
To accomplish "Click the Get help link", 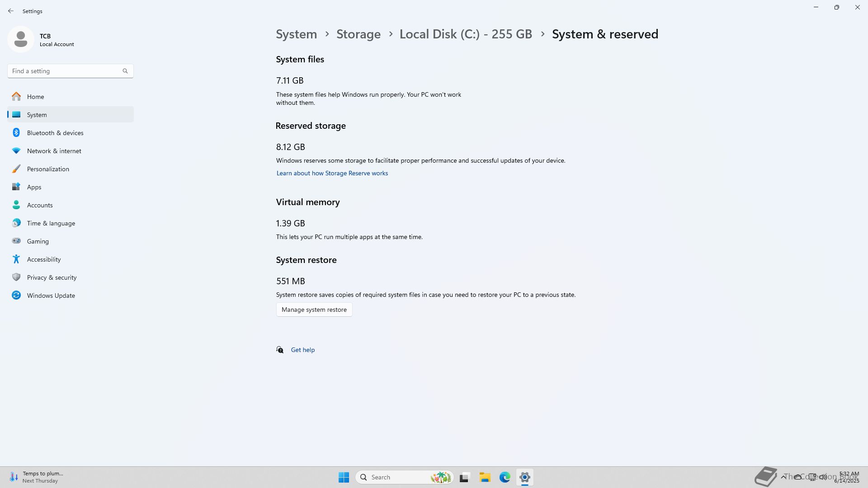I will point(302,350).
